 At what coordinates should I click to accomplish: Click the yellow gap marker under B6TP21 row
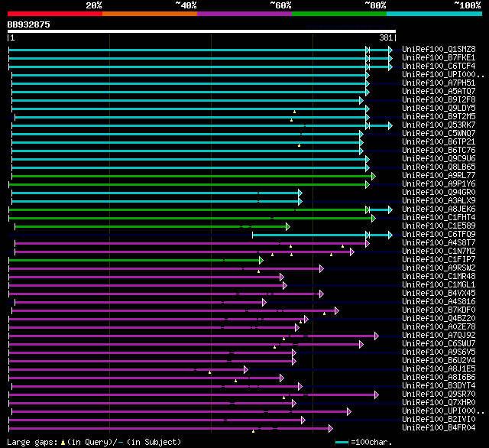299,145
